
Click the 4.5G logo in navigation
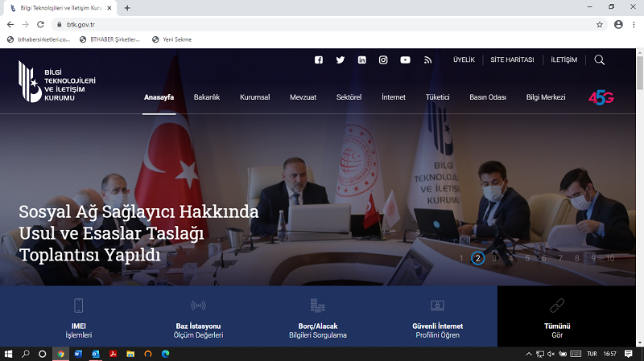click(601, 97)
